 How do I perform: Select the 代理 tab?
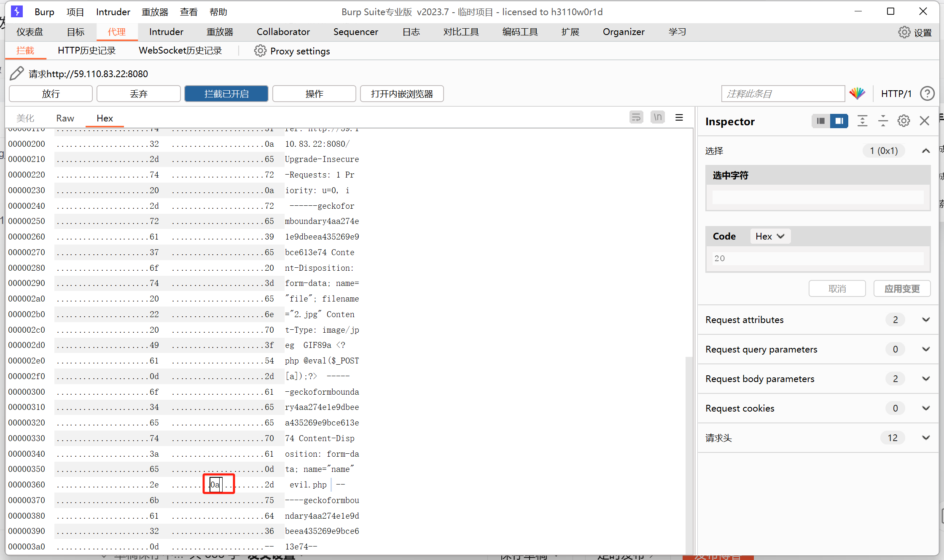117,32
